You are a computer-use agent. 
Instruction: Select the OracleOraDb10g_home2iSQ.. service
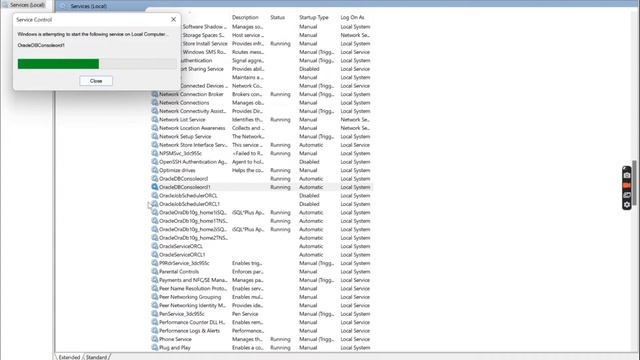tap(261, 229)
